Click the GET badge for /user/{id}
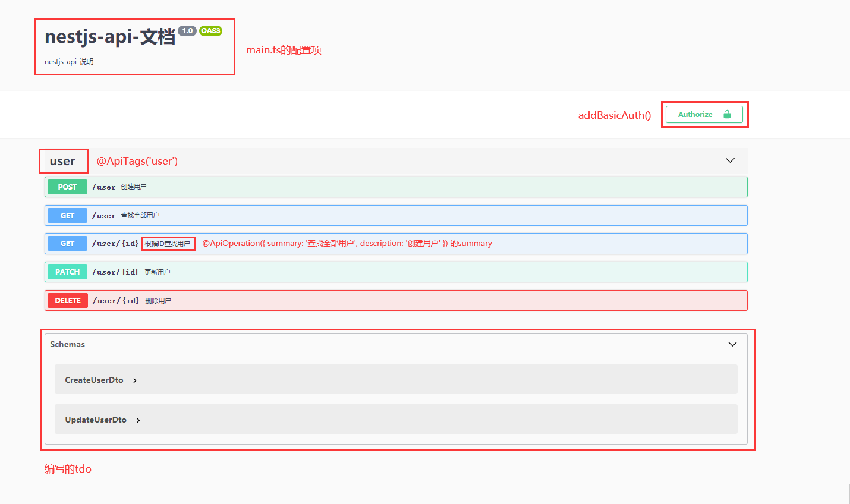This screenshot has height=504, width=850. 67,244
